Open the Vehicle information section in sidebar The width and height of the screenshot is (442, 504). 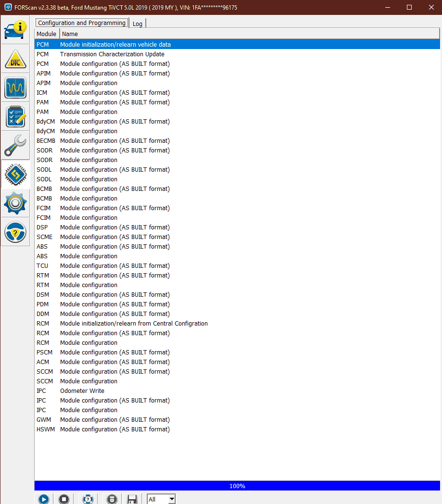(x=15, y=30)
